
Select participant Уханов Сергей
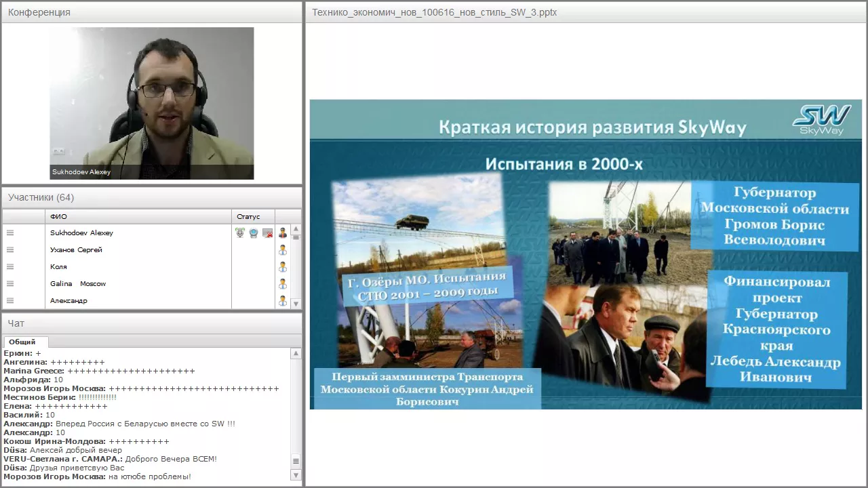coord(138,250)
